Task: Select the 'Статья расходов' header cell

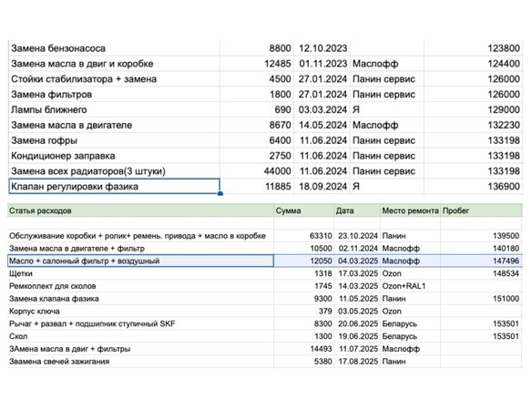Action: tap(140, 210)
